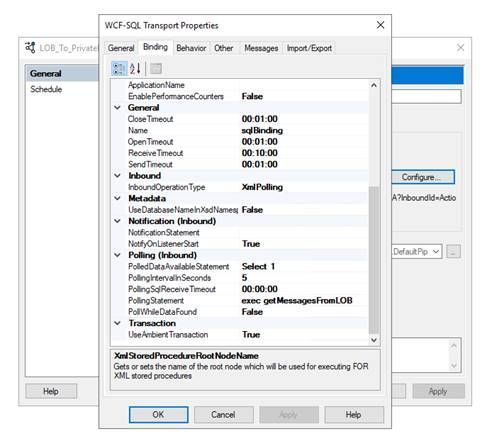Click the name input field in background window
482x441 pixels.
tap(427, 96)
